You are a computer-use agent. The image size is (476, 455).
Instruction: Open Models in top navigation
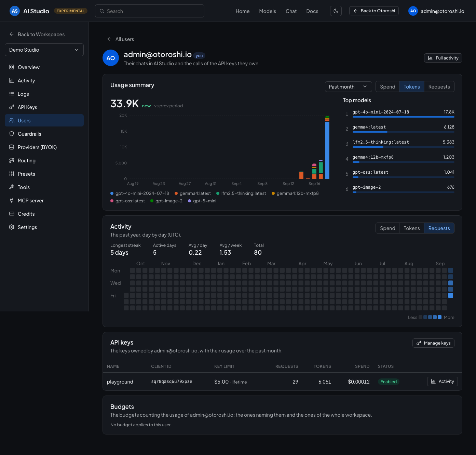pyautogui.click(x=268, y=11)
